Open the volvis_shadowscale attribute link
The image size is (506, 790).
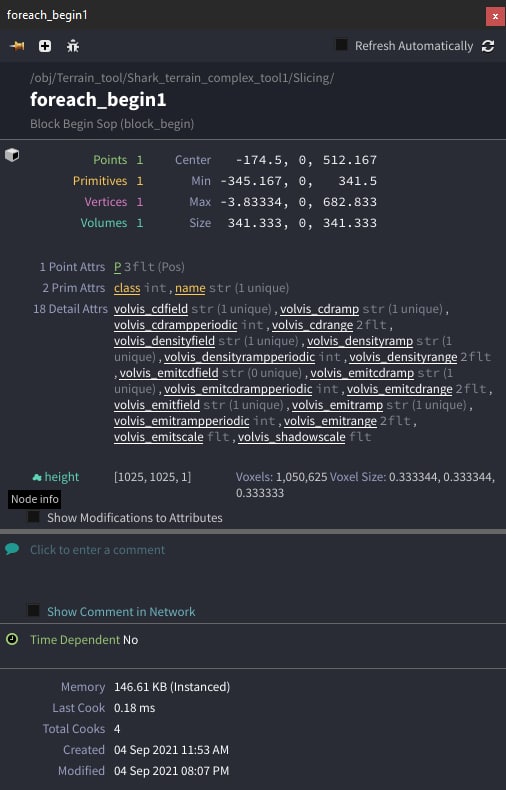291,437
